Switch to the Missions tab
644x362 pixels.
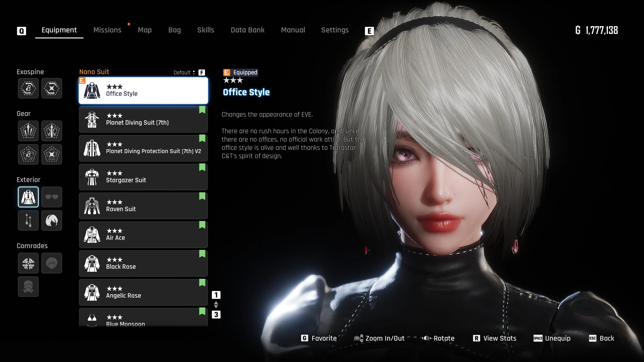[107, 30]
